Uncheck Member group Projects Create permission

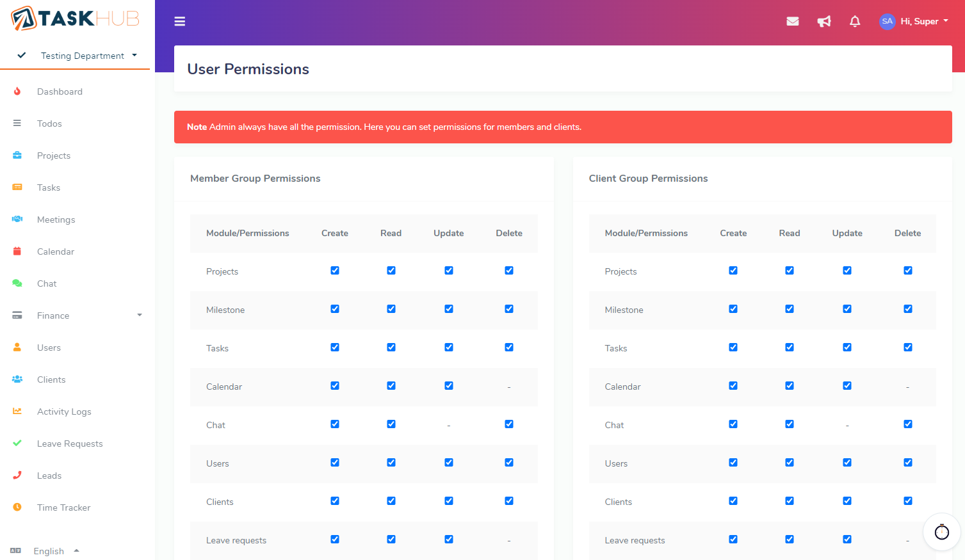click(x=335, y=271)
